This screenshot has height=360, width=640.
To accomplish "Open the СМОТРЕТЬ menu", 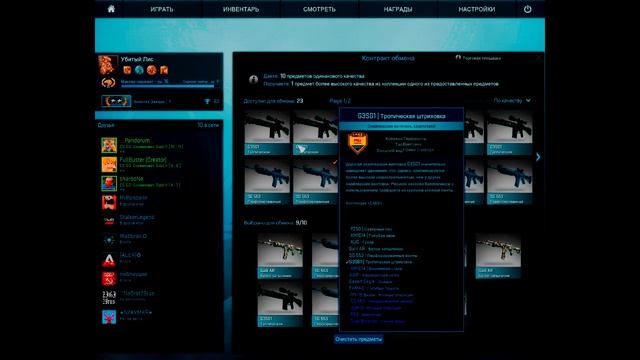I will 319,9.
